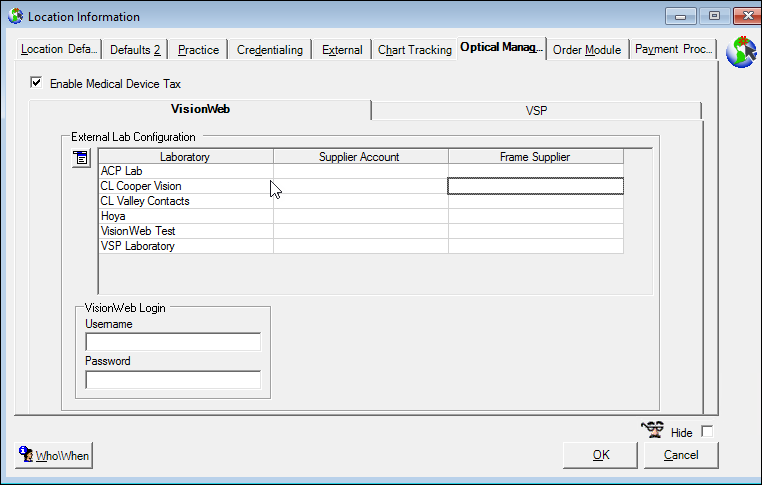Image resolution: width=762 pixels, height=485 pixels.
Task: Maximize the Location Information window
Action: 714,16
